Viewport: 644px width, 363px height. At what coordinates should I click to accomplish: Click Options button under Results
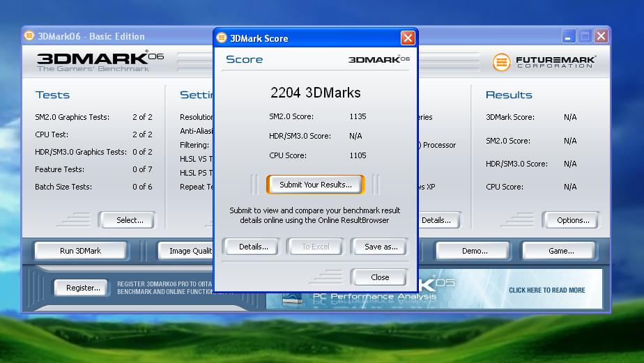(573, 220)
